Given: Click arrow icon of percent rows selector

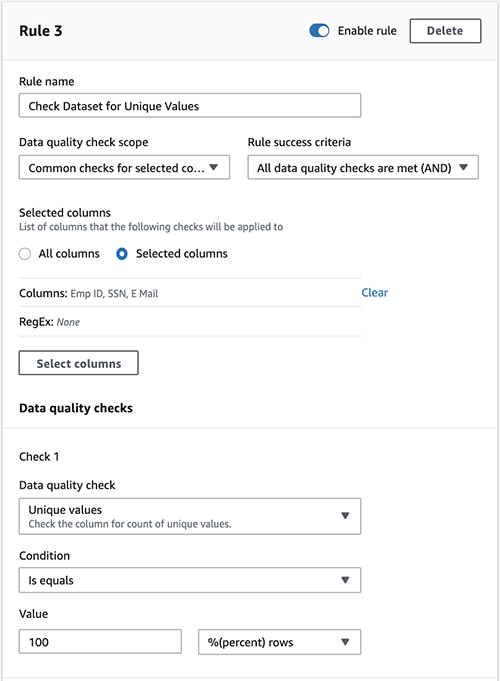Looking at the screenshot, I should click(x=345, y=642).
